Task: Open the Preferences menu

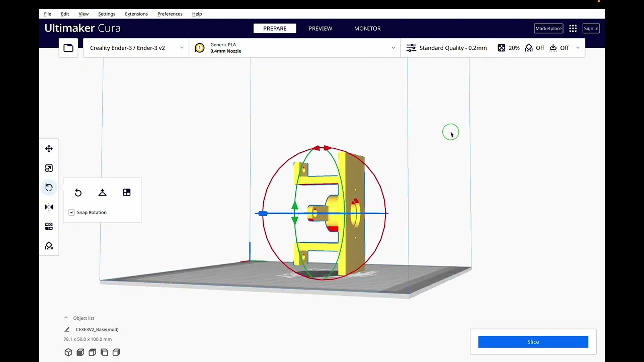Action: 170,14
